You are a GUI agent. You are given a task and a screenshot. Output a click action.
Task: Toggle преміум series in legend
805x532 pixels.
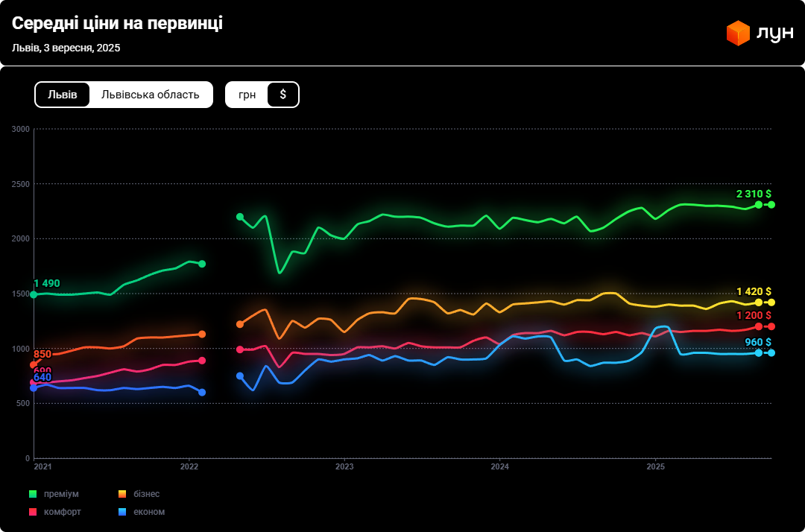pyautogui.click(x=61, y=494)
